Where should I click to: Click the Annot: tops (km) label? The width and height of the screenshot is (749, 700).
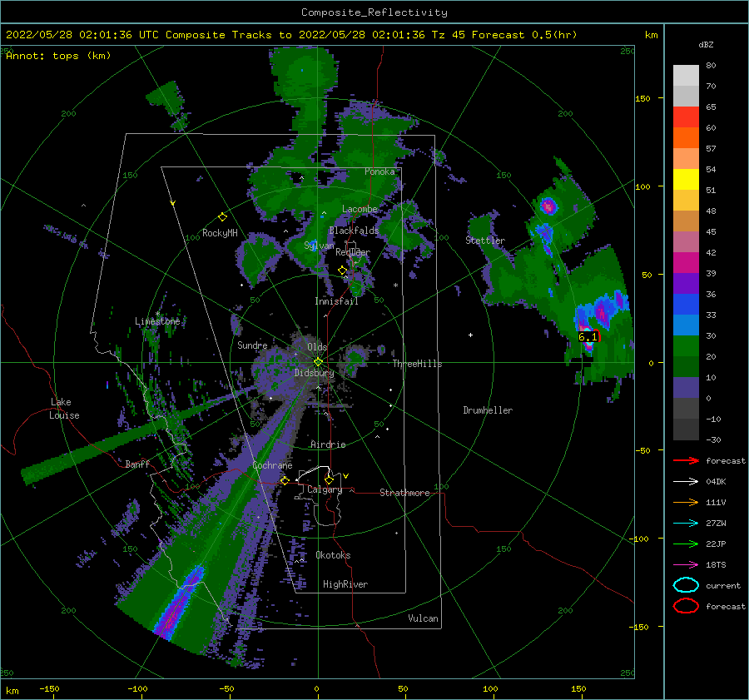point(58,56)
